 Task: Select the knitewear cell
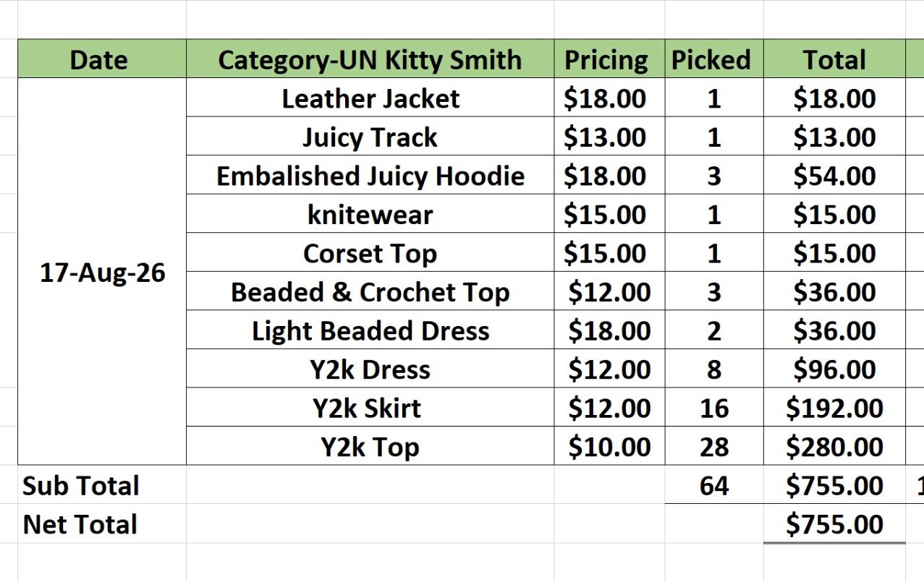370,213
